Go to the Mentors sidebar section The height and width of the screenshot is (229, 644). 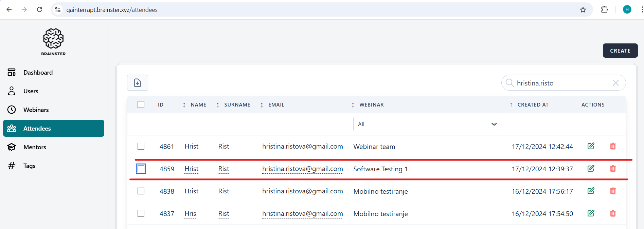pyautogui.click(x=35, y=147)
